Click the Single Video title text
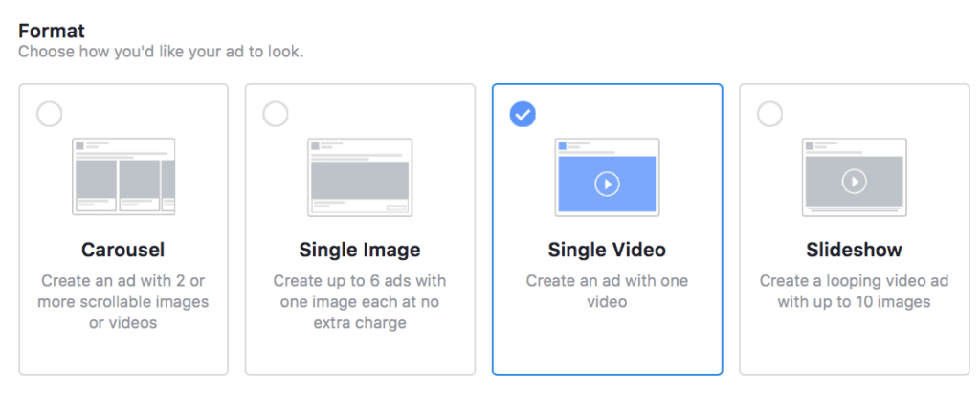 (x=607, y=251)
